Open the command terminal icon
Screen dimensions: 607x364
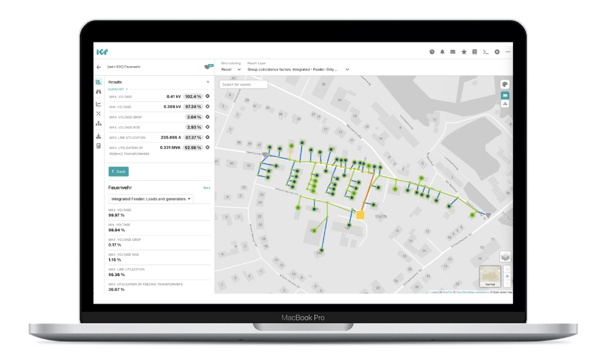point(486,52)
